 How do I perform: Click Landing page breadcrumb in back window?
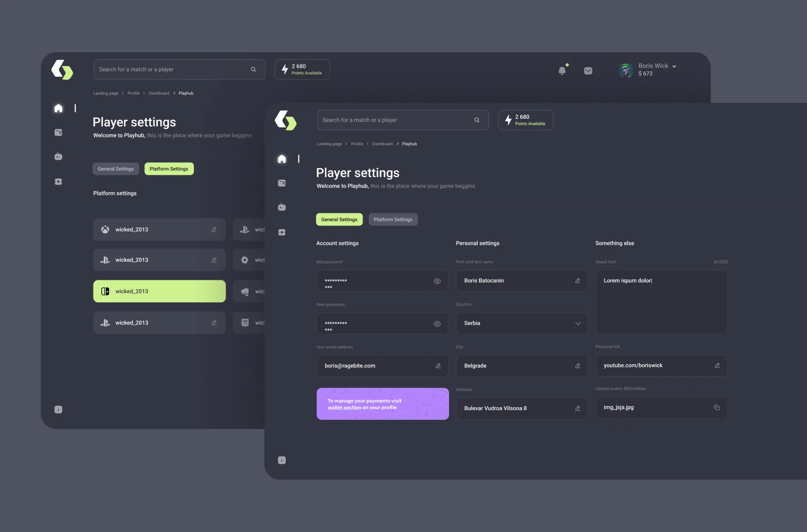[x=106, y=93]
